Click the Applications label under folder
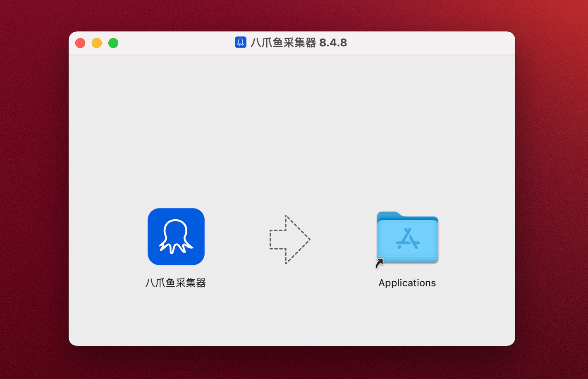The image size is (588, 379). click(x=407, y=283)
